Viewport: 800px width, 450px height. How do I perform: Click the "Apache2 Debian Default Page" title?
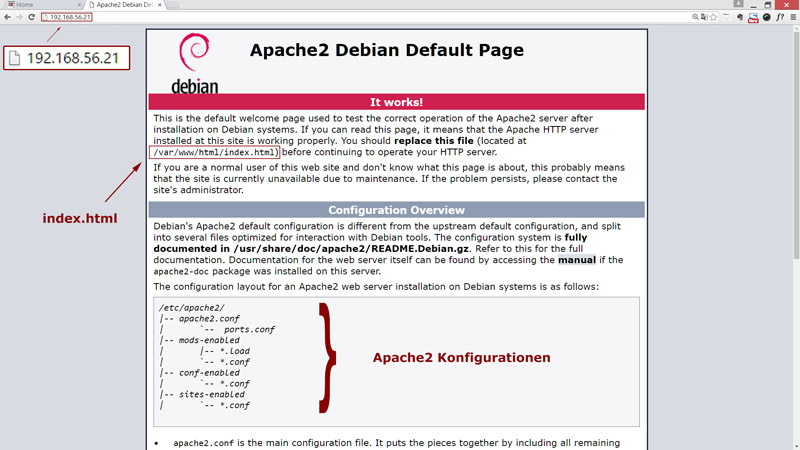click(x=387, y=50)
